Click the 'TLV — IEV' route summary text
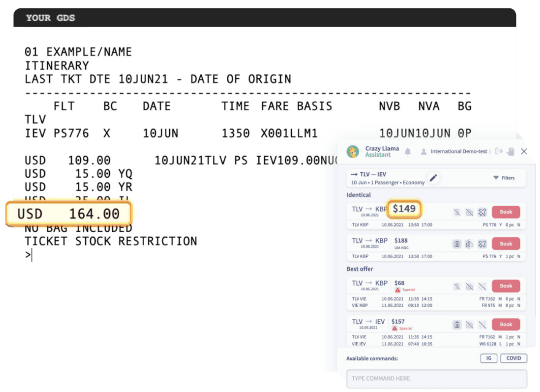Image resolution: width=540 pixels, height=392 pixels. click(x=373, y=174)
